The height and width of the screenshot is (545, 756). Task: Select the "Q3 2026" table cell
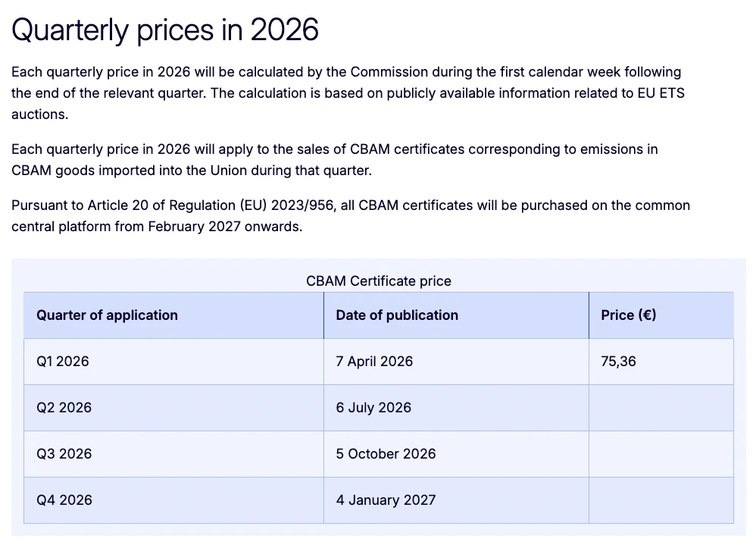pos(64,454)
